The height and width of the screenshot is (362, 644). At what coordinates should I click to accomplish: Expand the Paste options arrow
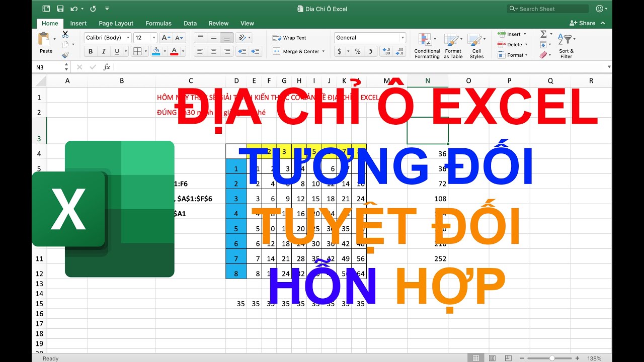point(55,38)
